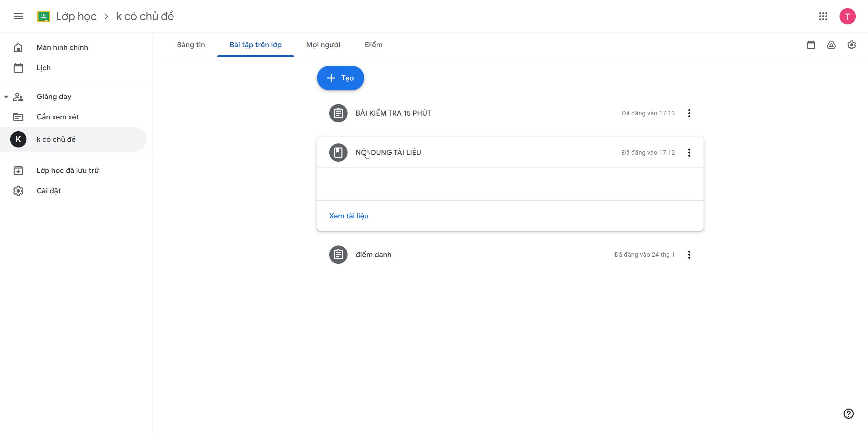Collapse the Giảng dạy section arrow

[x=6, y=97]
